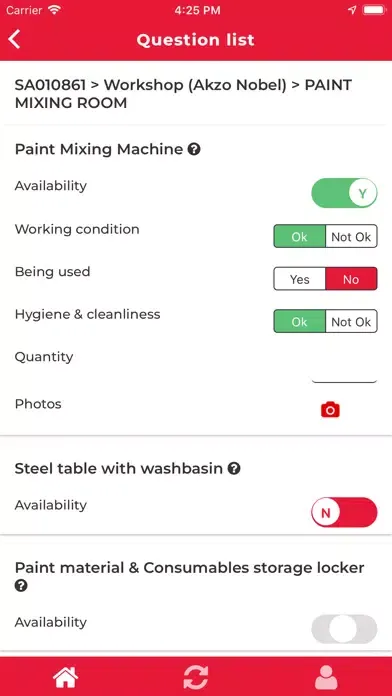Tap the camera icon to add photos

(x=330, y=409)
